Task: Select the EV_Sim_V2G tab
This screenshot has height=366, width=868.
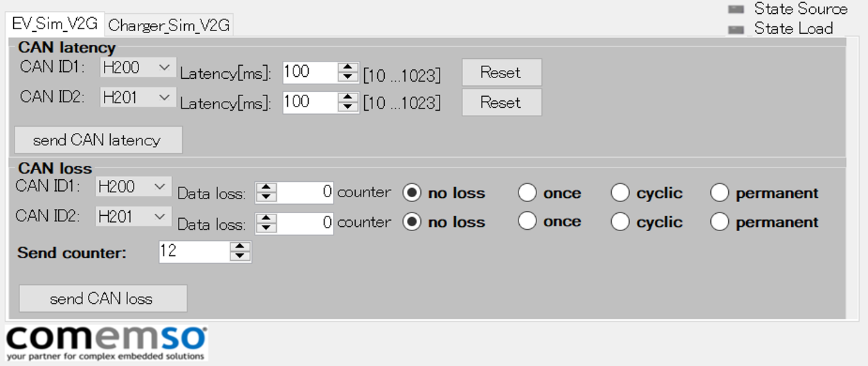Action: [55, 23]
